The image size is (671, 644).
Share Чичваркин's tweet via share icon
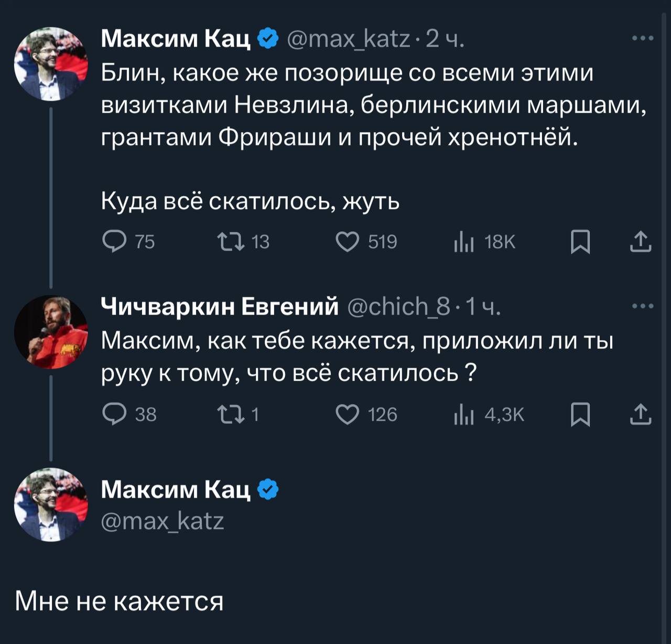click(x=641, y=414)
